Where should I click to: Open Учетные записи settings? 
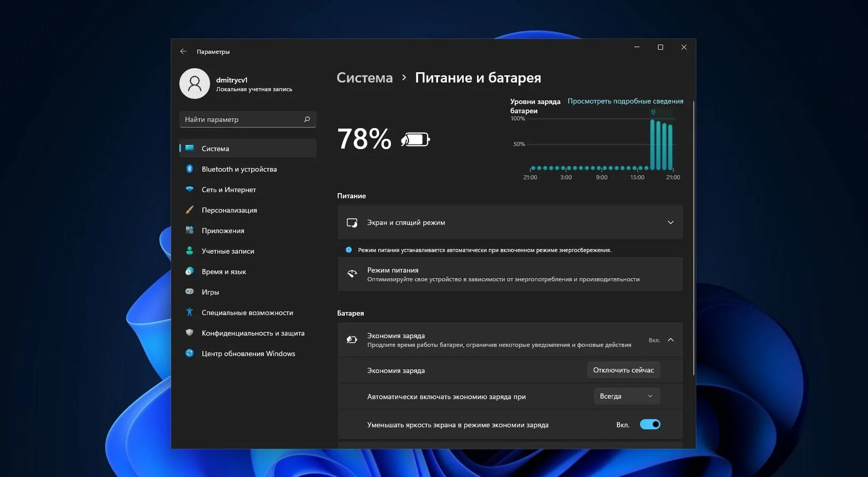[248, 251]
